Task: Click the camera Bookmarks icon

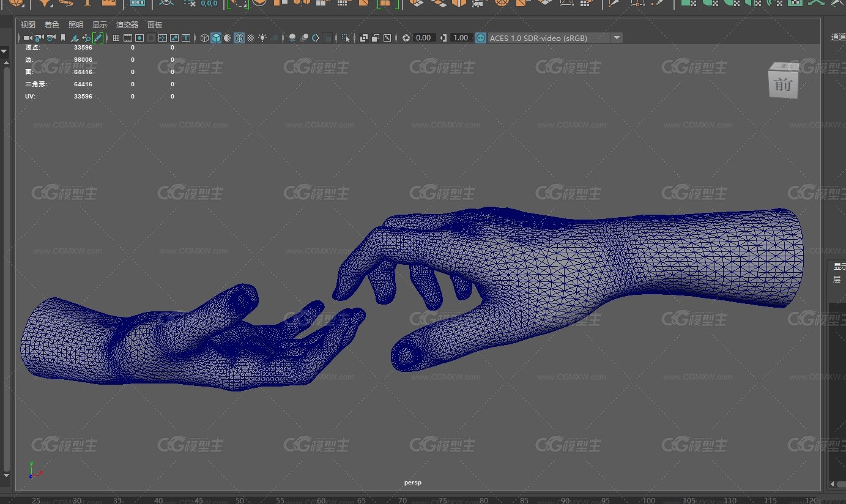Action: [x=62, y=38]
